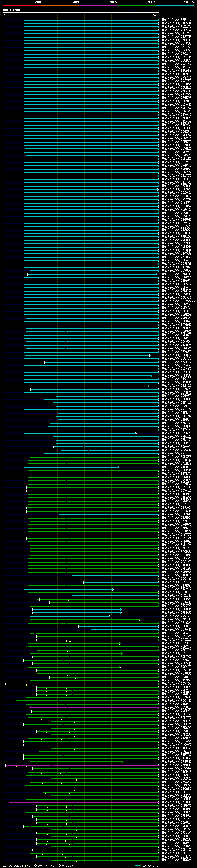The image size is (197, 868).
Task: Click the white query ruler bar
Action: pos(81,13)
